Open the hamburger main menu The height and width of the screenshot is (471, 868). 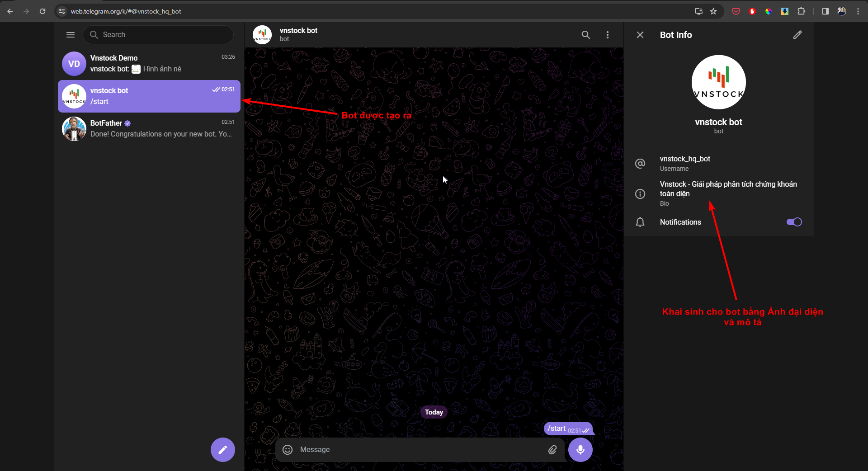pos(71,35)
